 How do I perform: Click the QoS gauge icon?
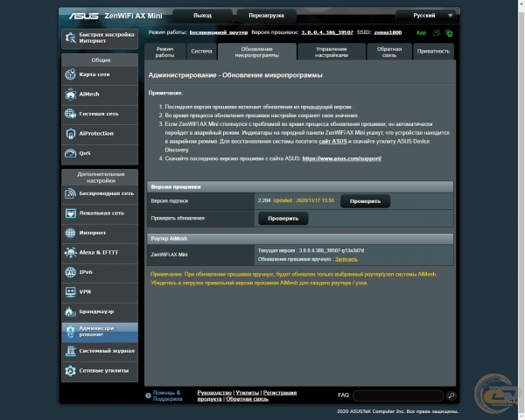(70, 153)
